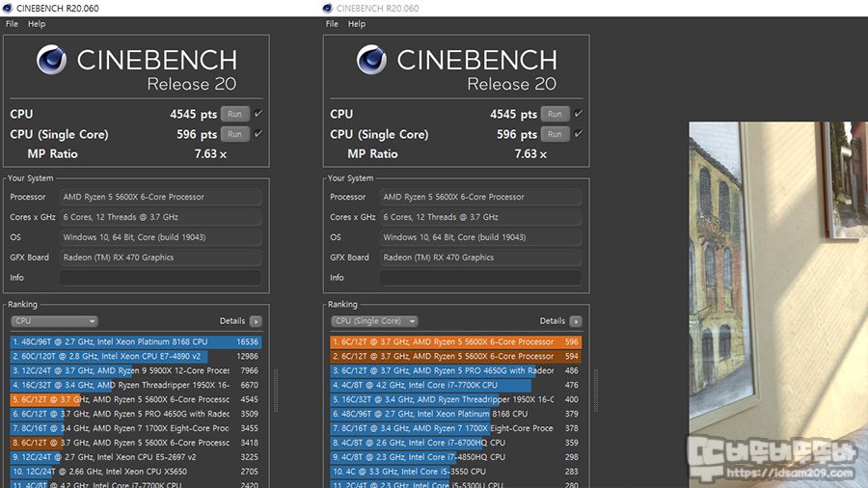Viewport: 868px width, 488px height.
Task: Select single core row Ryzen 5 5600X score 596
Action: (455, 342)
